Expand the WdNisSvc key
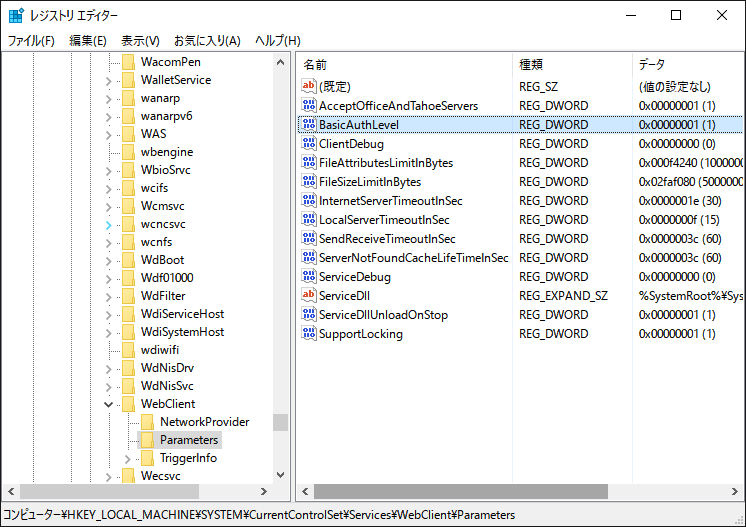This screenshot has width=746, height=527. 108,387
